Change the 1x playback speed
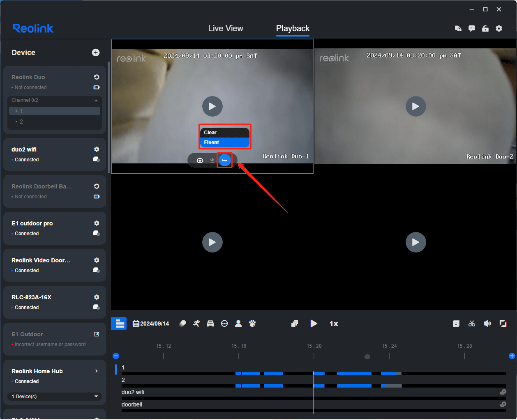 pyautogui.click(x=334, y=324)
